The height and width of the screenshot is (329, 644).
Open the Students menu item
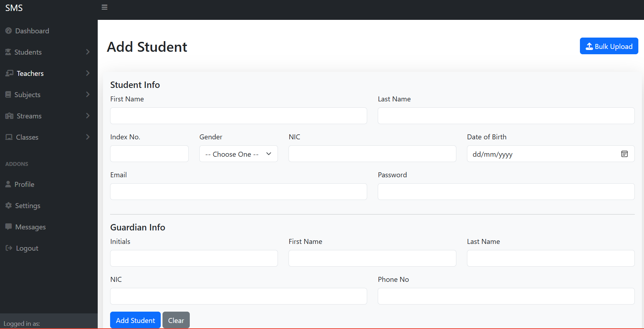[49, 52]
